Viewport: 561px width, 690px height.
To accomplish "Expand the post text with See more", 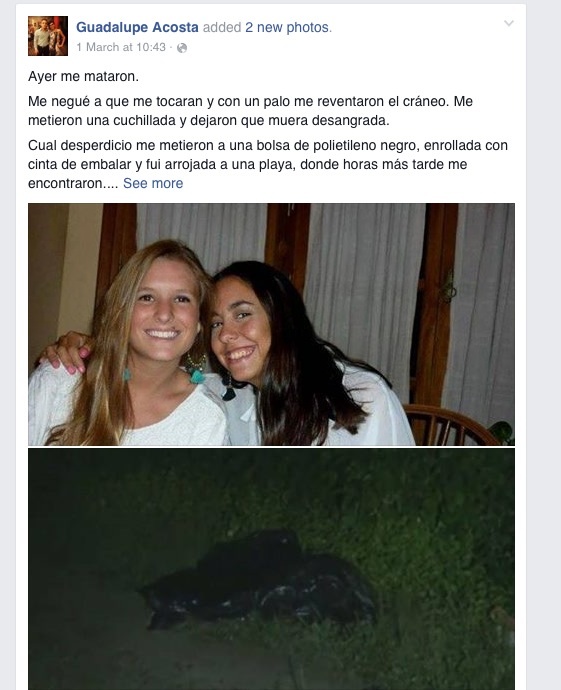I will [153, 183].
